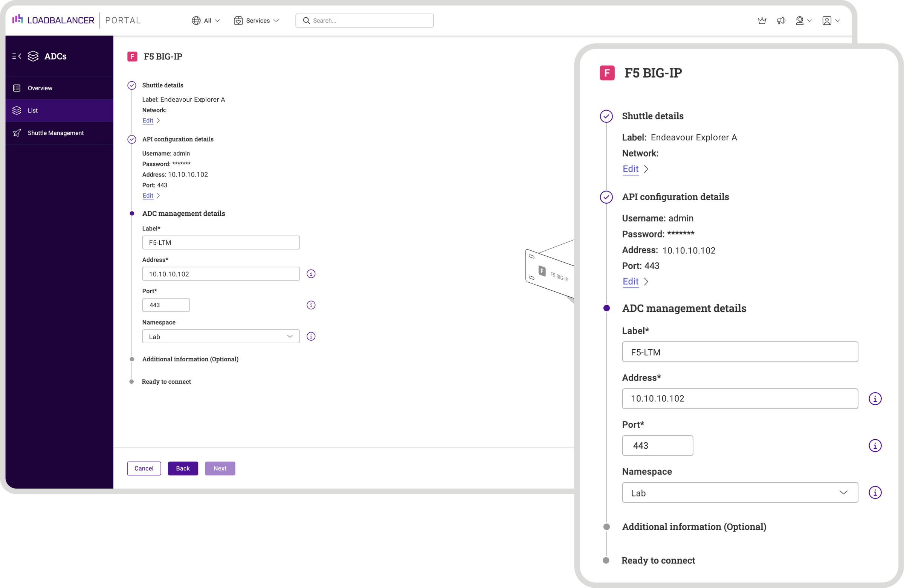Click the search magnifier icon

(306, 20)
